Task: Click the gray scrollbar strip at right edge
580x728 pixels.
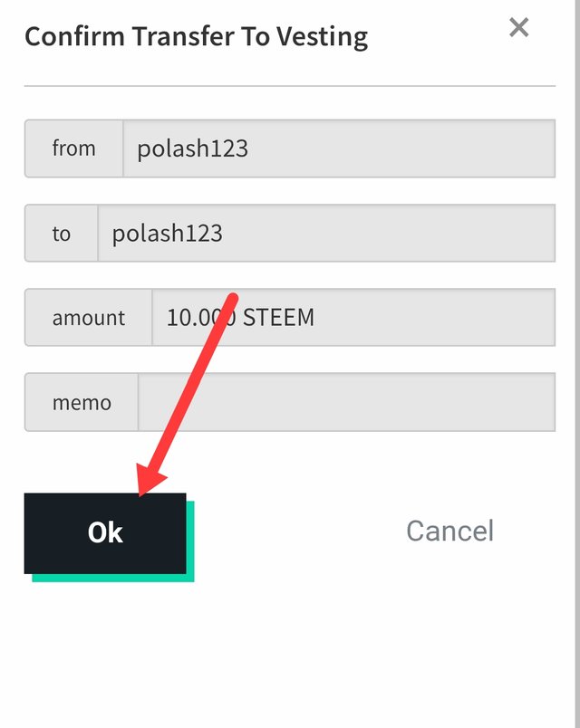Action: 577,364
